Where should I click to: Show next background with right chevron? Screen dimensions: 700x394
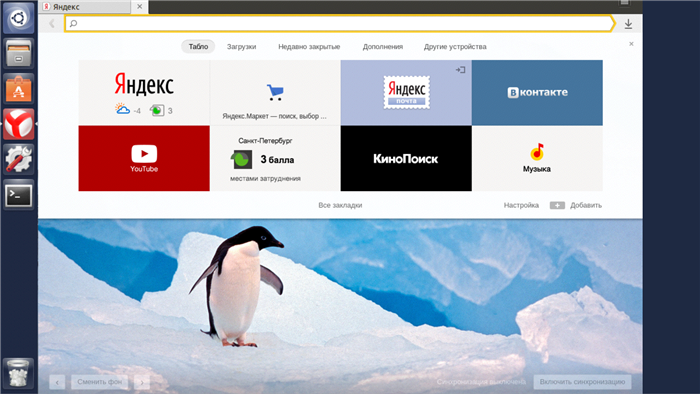[142, 382]
